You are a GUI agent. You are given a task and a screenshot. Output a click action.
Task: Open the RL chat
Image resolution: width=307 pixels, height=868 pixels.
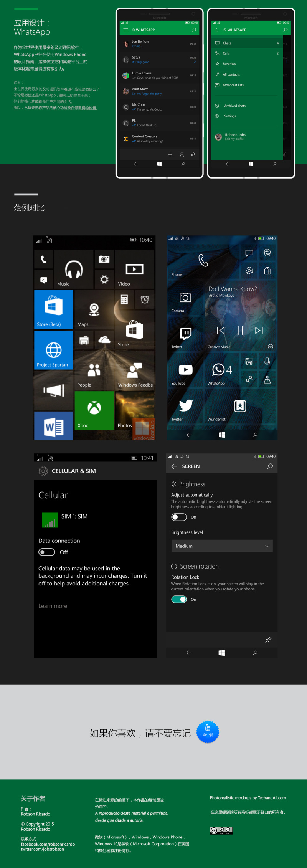coord(160,123)
